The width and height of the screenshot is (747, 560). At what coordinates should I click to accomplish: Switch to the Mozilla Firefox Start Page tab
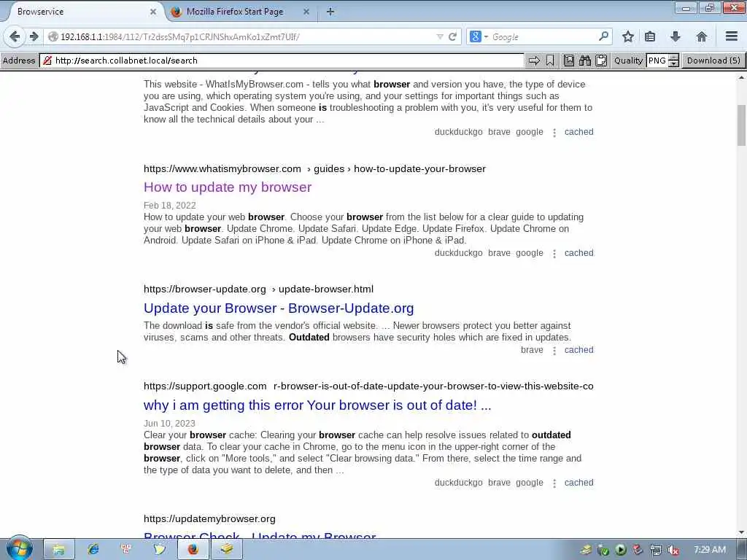click(x=235, y=12)
